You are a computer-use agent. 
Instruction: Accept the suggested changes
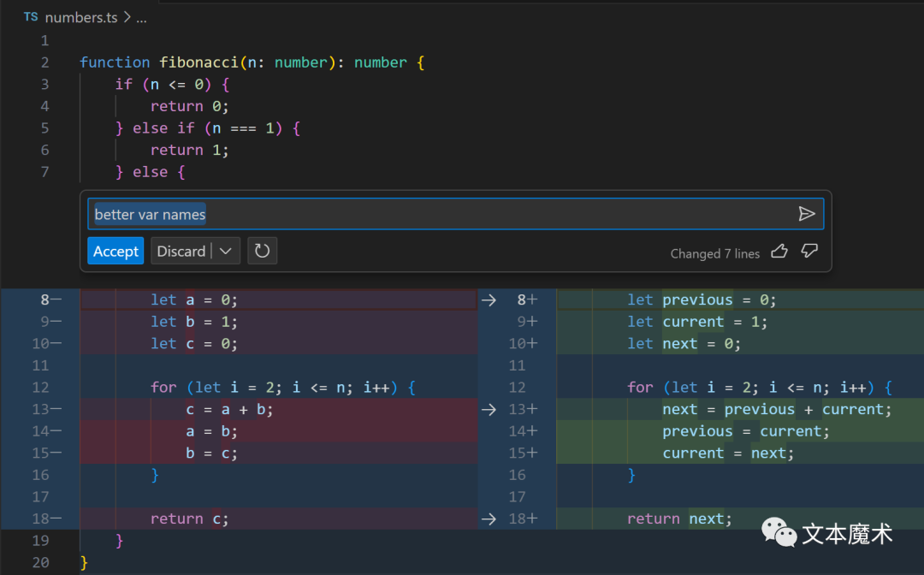point(115,251)
